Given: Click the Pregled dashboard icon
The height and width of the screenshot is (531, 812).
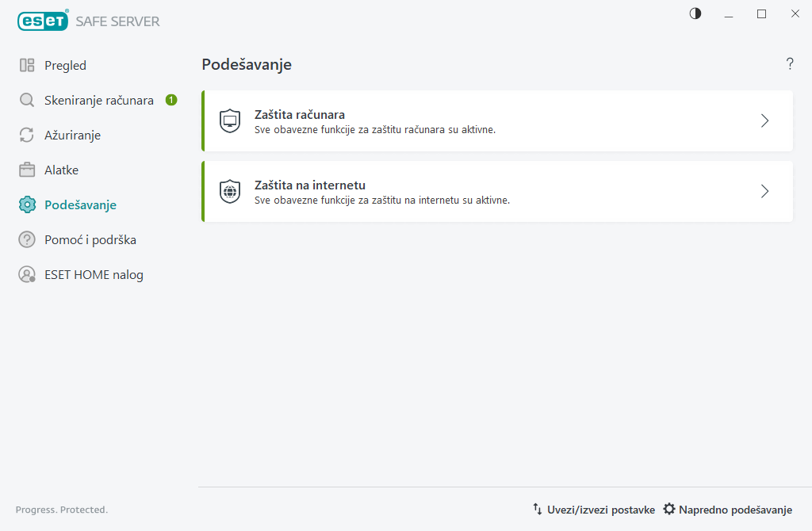Looking at the screenshot, I should pos(27,66).
